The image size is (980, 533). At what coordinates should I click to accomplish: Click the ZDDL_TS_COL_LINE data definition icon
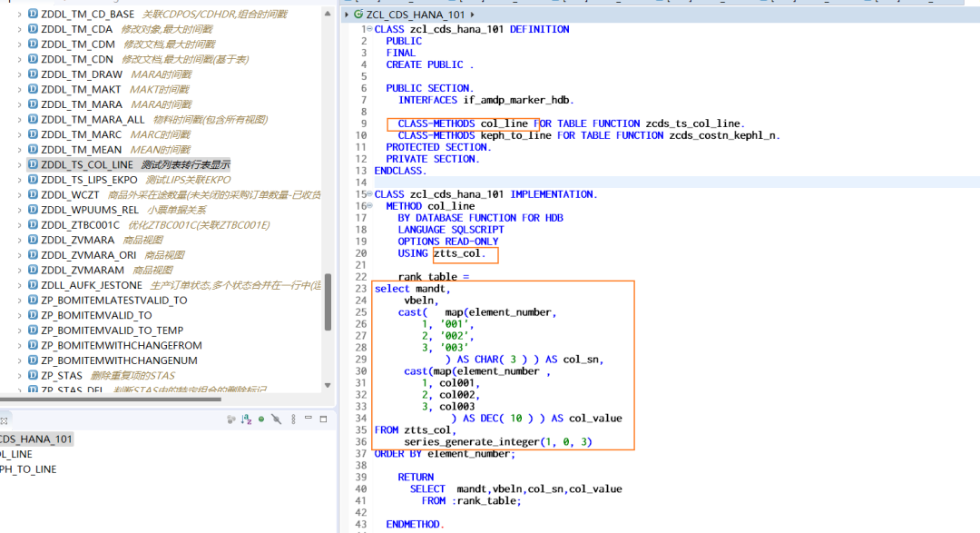click(x=34, y=164)
